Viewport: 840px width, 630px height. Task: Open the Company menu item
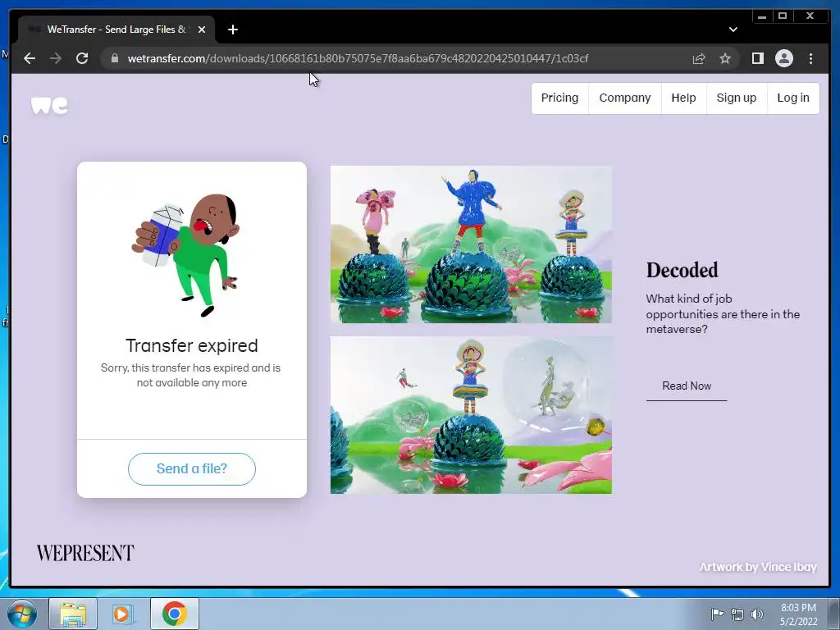(624, 98)
